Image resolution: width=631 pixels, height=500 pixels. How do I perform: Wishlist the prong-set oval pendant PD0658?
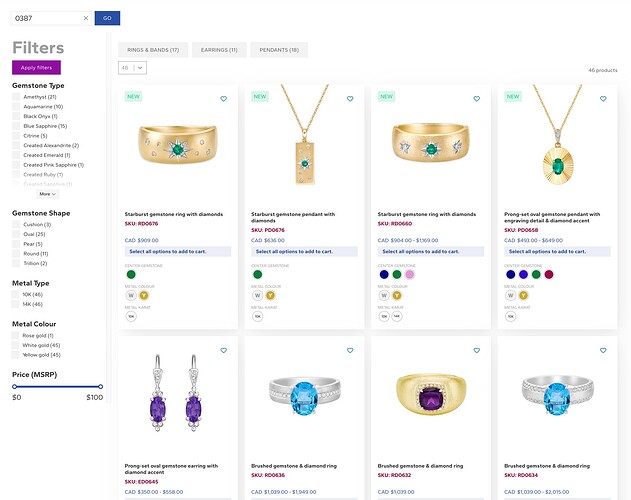tap(603, 99)
